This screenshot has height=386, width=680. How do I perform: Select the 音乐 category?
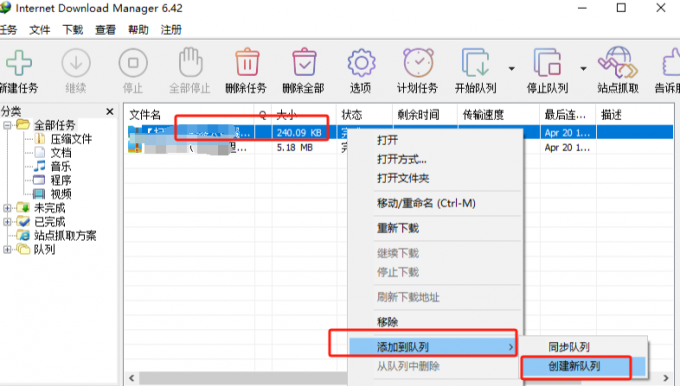click(x=61, y=167)
